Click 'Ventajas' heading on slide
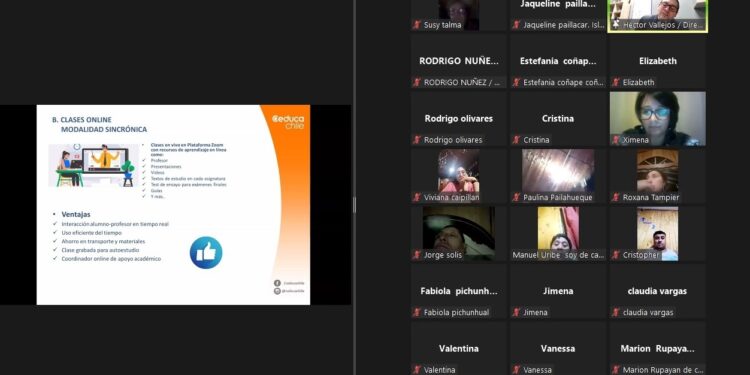The width and height of the screenshot is (750, 375). 76,214
